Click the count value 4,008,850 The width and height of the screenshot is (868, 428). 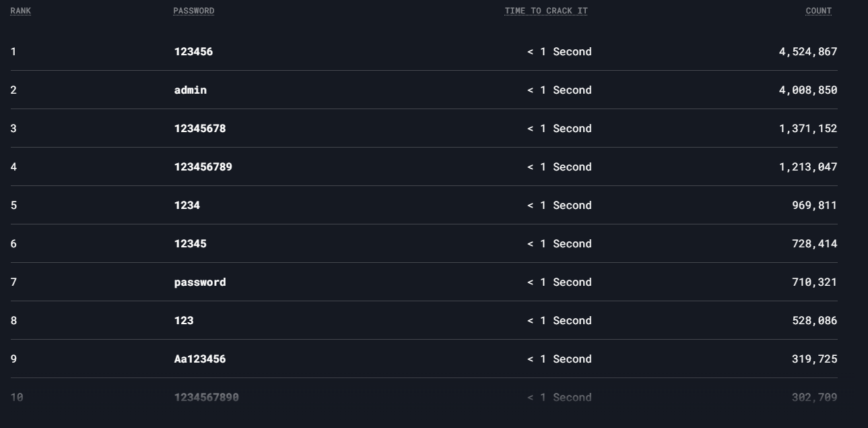coord(808,90)
